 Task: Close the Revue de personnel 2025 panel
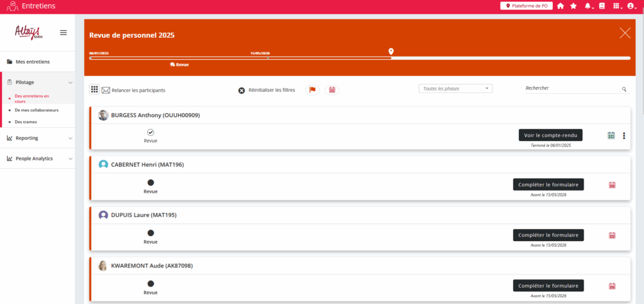[625, 33]
